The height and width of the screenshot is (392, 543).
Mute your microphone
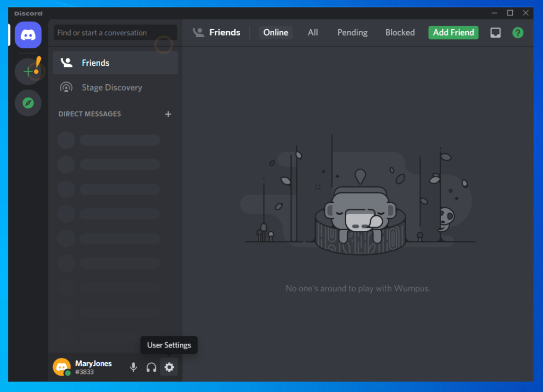tap(133, 367)
